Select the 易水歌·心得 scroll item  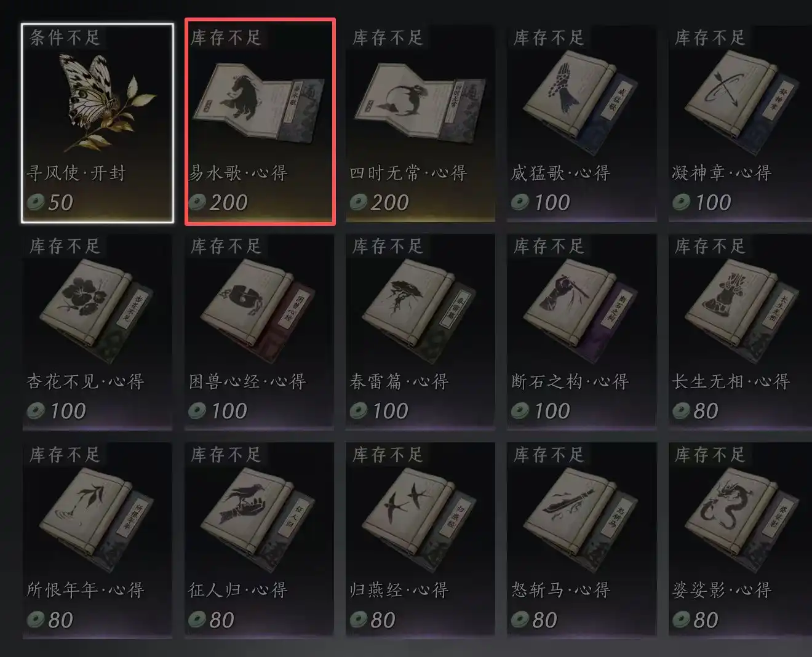[260, 122]
